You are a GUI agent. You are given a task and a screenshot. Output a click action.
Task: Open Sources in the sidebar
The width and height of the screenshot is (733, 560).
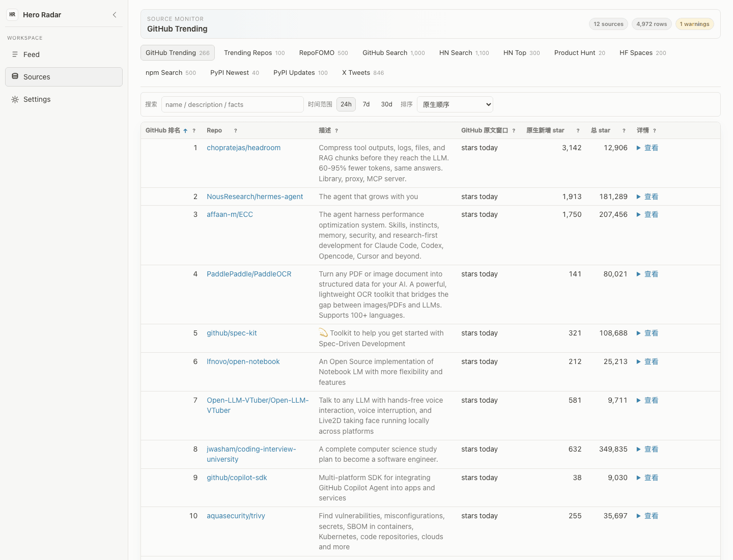[64, 77]
